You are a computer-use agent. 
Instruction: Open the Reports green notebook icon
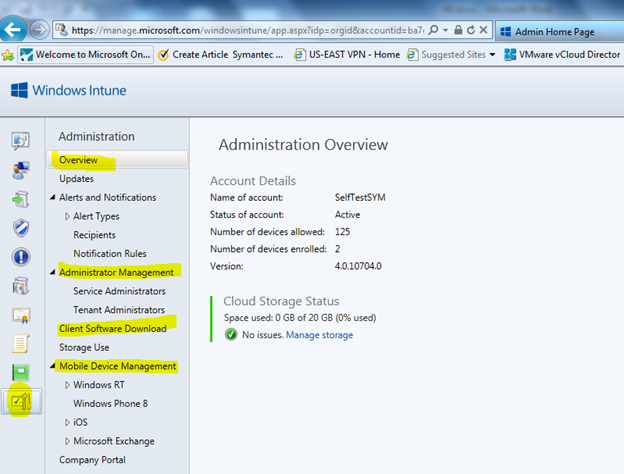tap(21, 373)
